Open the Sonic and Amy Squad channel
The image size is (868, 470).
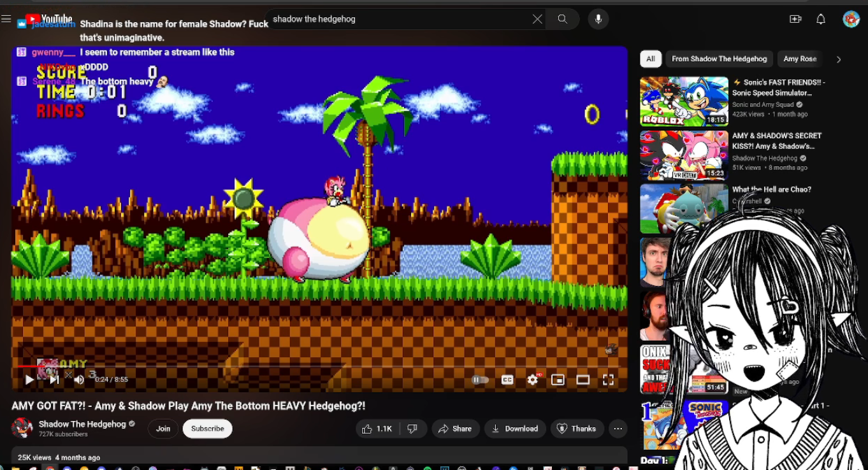763,105
